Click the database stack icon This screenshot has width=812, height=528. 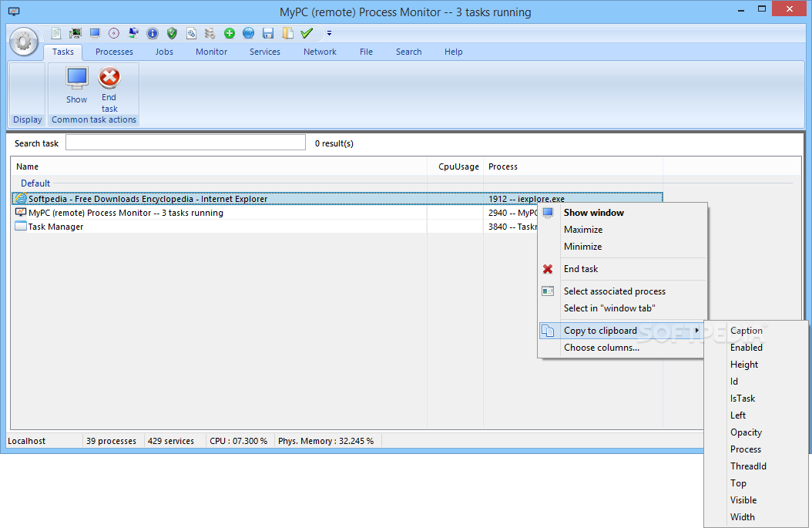(x=210, y=33)
